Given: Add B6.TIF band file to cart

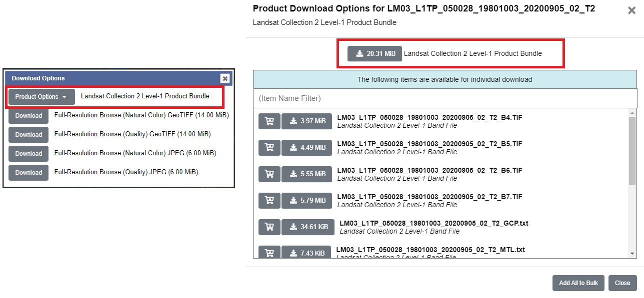Looking at the screenshot, I should (x=269, y=174).
